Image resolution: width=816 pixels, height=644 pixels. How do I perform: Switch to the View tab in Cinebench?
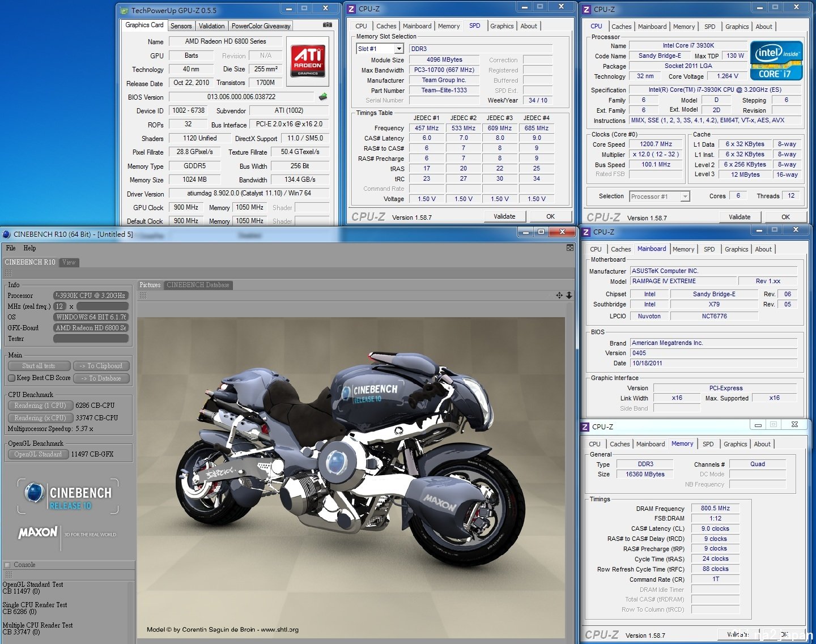point(69,262)
